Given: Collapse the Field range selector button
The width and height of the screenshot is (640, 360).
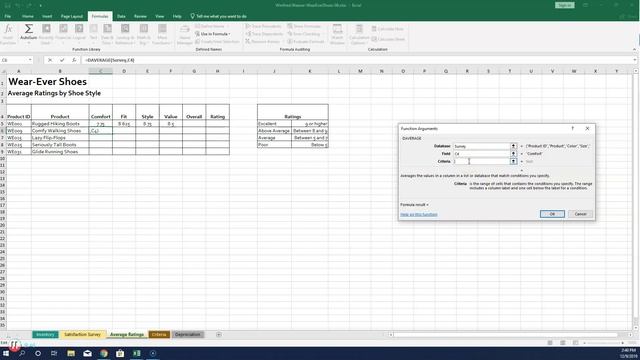Looking at the screenshot, I should click(x=513, y=154).
